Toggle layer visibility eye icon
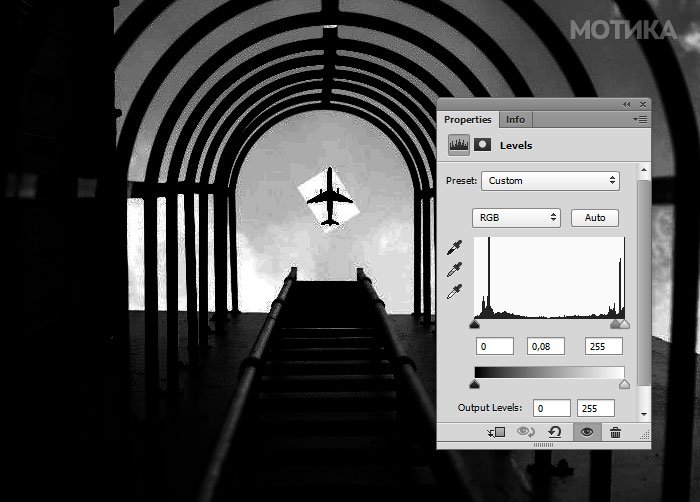 pyautogui.click(x=586, y=432)
